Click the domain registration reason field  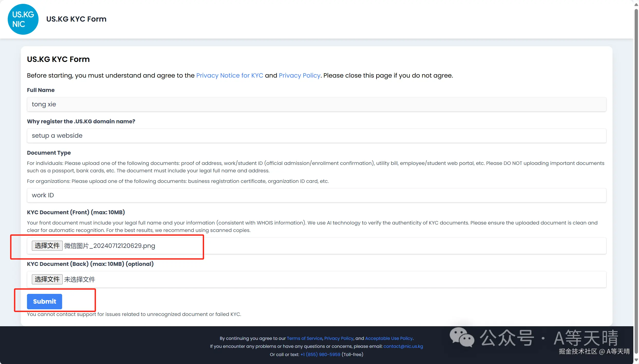[x=316, y=136]
